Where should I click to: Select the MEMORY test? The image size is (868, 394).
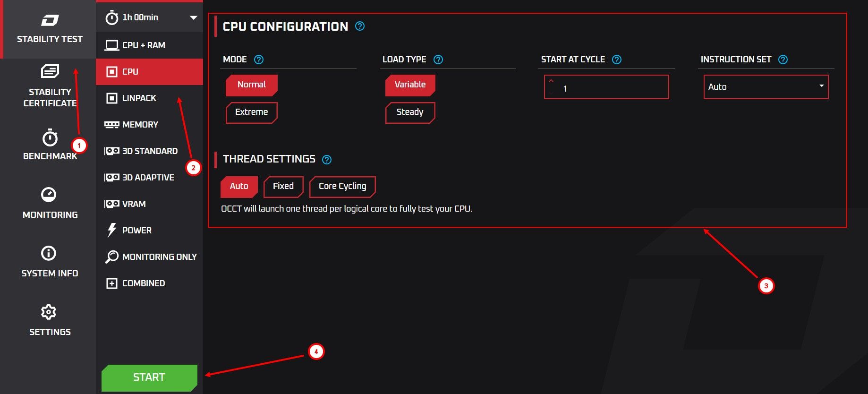pos(149,125)
